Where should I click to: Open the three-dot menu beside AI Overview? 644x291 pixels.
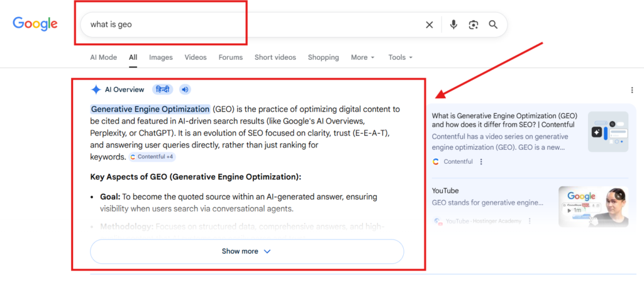(x=631, y=91)
